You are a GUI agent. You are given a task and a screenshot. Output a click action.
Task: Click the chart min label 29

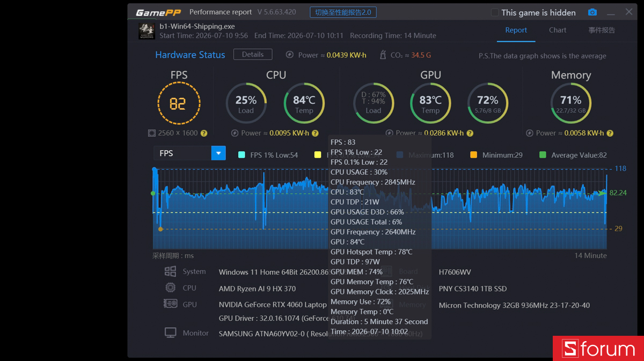point(618,229)
